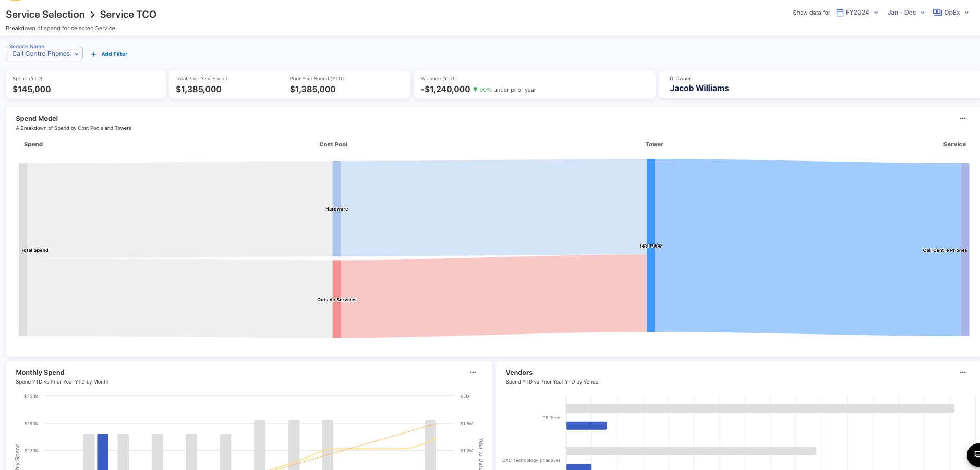Open the Vendors panel three-dot options menu
Image resolution: width=980 pixels, height=470 pixels.
click(x=962, y=372)
